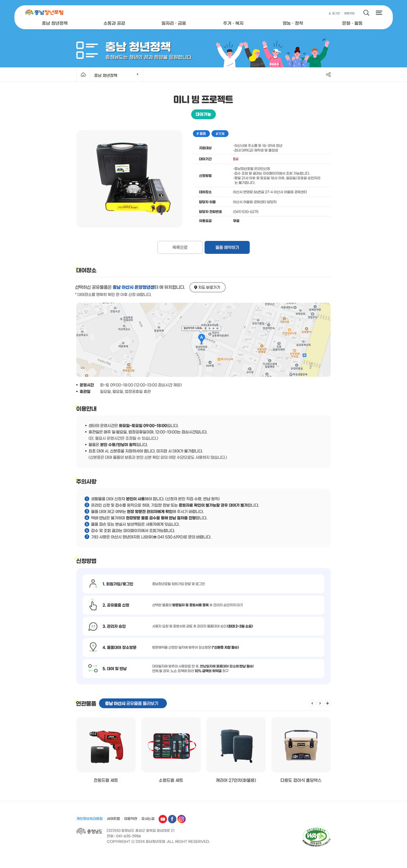Click the share icon below banner
The width and height of the screenshot is (407, 868).
pyautogui.click(x=328, y=75)
